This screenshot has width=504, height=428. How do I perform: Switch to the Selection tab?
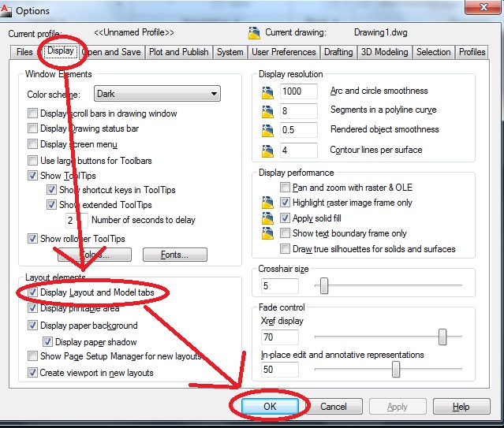tap(434, 52)
